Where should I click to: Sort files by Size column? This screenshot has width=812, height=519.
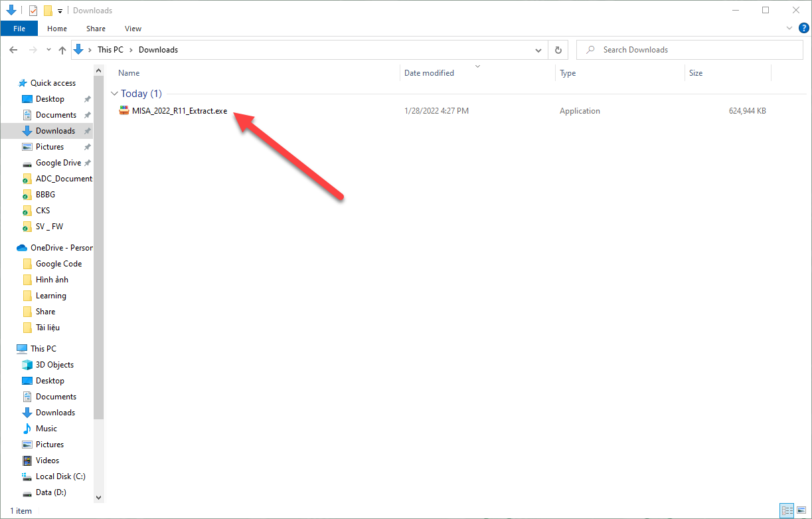point(696,73)
